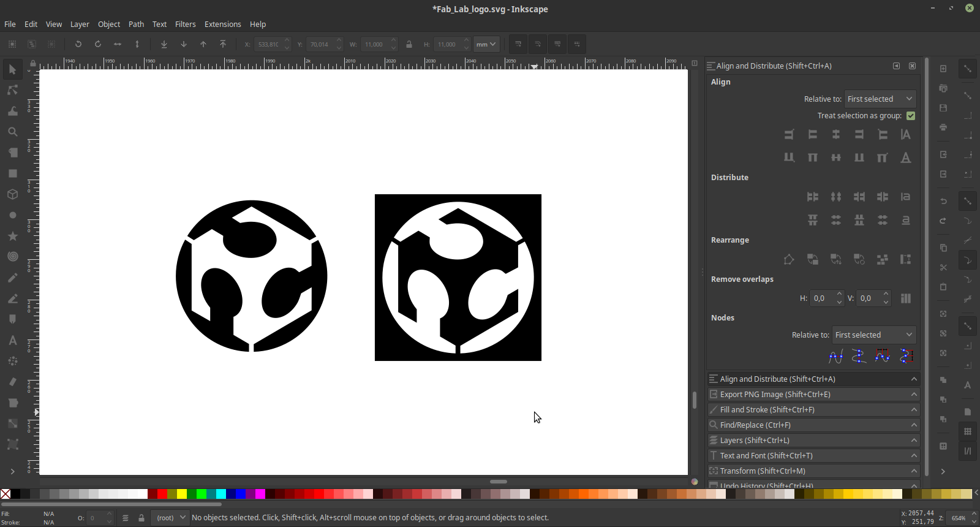The image size is (980, 527).
Task: Open the Layer menu
Action: coord(80,24)
